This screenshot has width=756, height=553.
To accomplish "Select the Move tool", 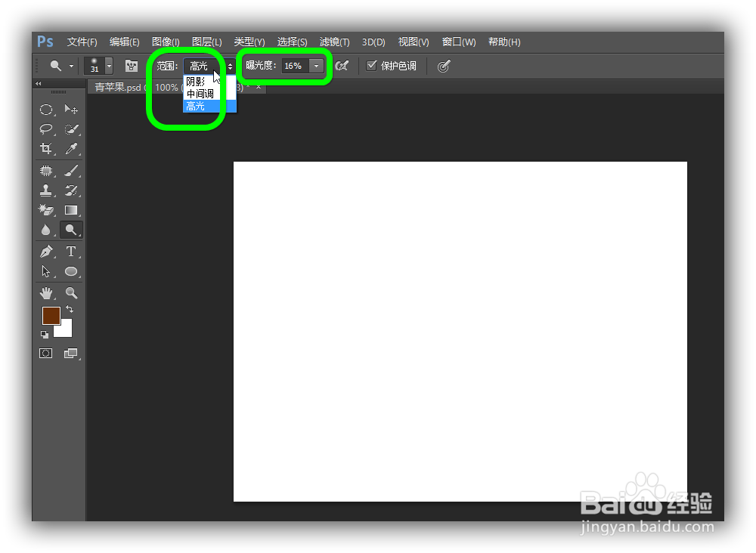I will click(x=72, y=109).
